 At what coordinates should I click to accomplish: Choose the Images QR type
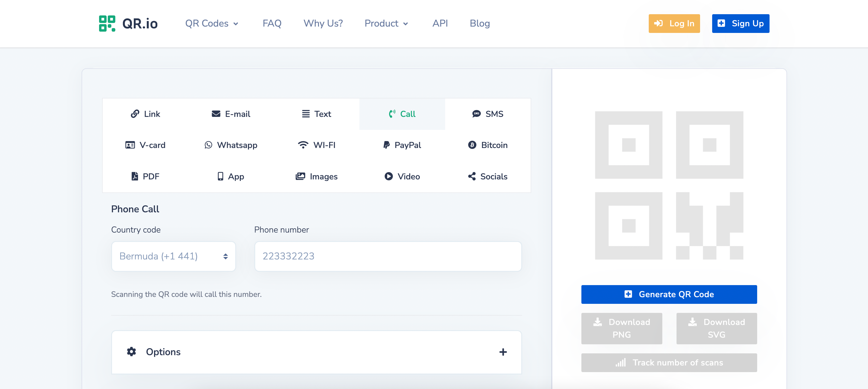tap(317, 176)
